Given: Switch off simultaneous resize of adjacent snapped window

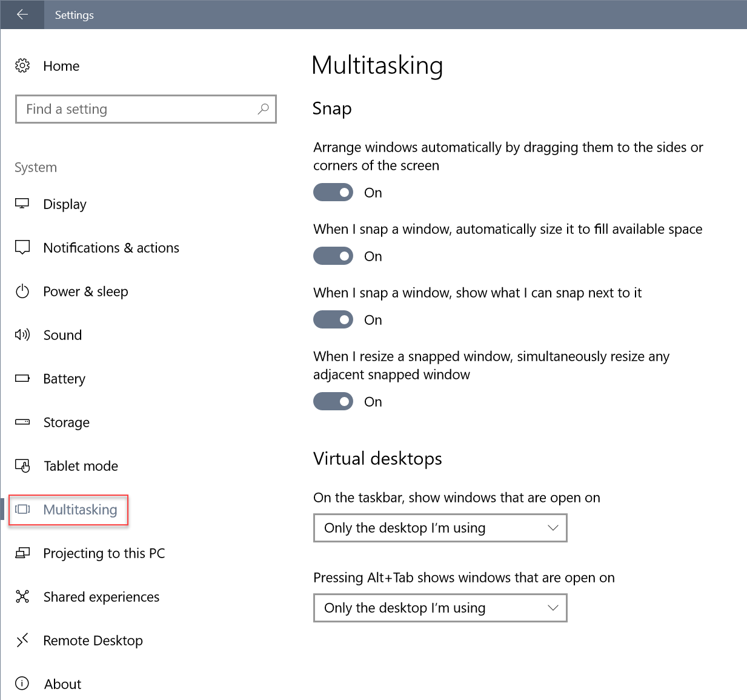Looking at the screenshot, I should 333,402.
